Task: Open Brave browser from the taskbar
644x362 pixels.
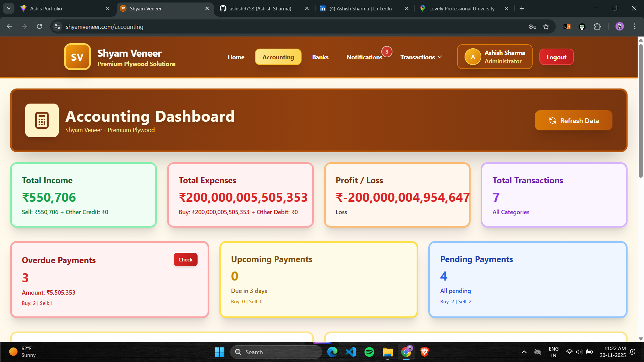Action: (x=425, y=352)
